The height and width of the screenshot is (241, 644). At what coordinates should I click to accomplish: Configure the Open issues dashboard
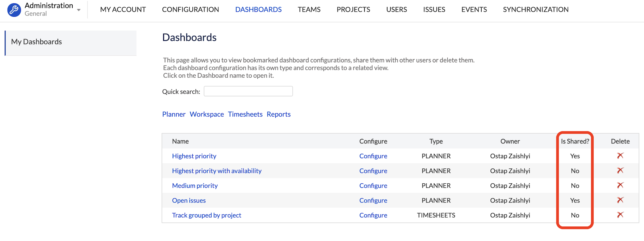(373, 201)
